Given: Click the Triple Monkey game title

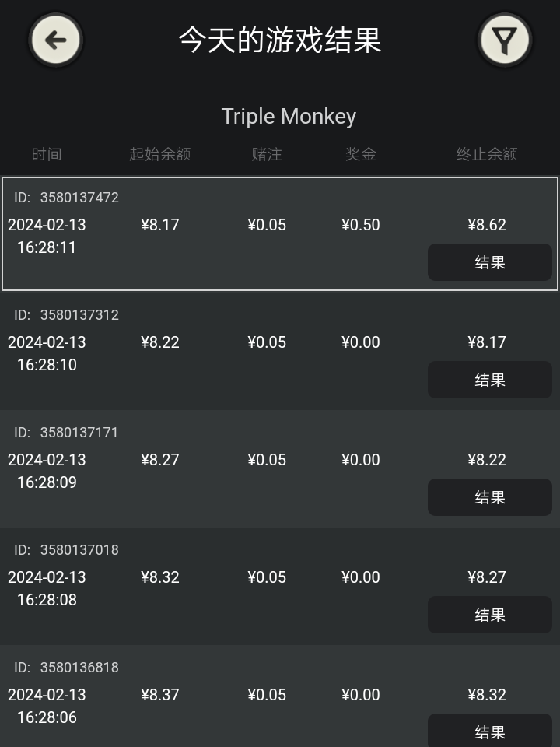Looking at the screenshot, I should (x=289, y=117).
